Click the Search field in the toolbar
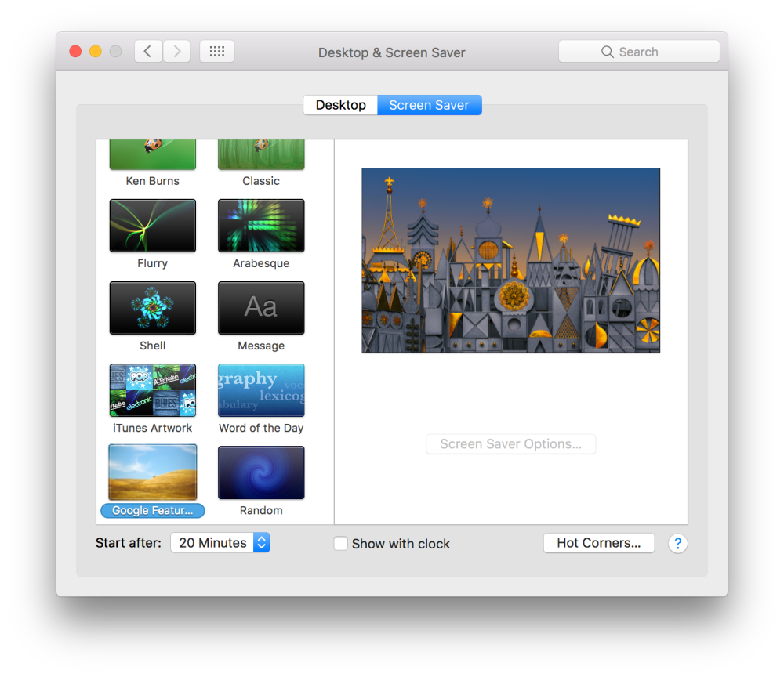 pyautogui.click(x=639, y=52)
